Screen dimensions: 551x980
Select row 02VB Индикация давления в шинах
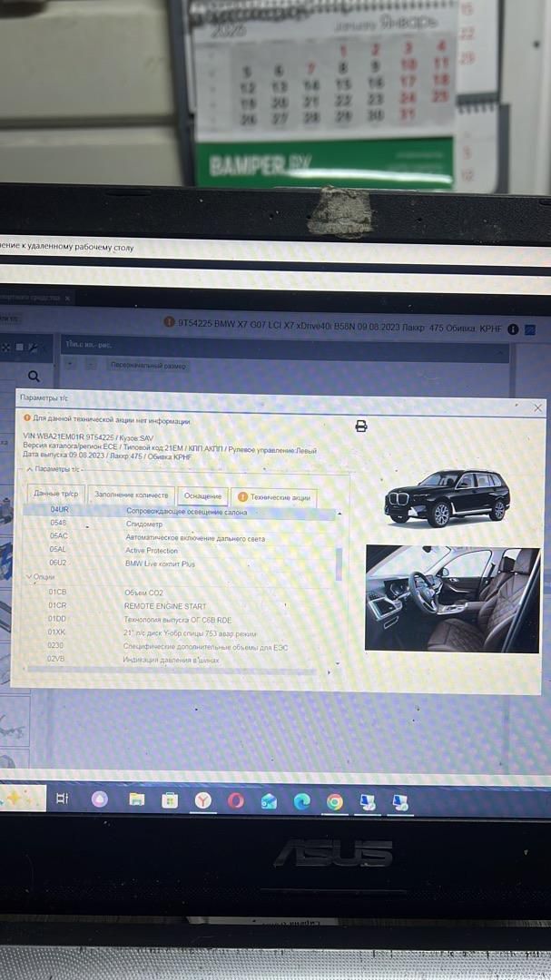point(179,660)
